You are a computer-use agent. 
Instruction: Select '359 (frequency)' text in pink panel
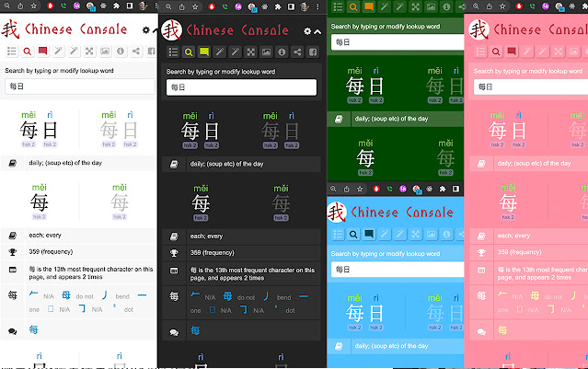(x=519, y=252)
